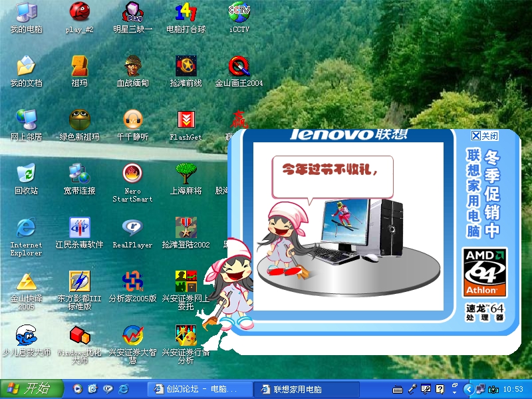The image size is (532, 399).
Task: Open the 我的电脑 desktop icon
Action: pyautogui.click(x=26, y=18)
